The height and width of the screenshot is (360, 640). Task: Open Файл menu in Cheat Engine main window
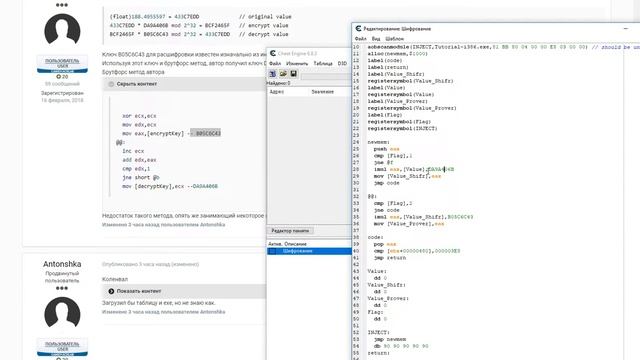coord(275,64)
